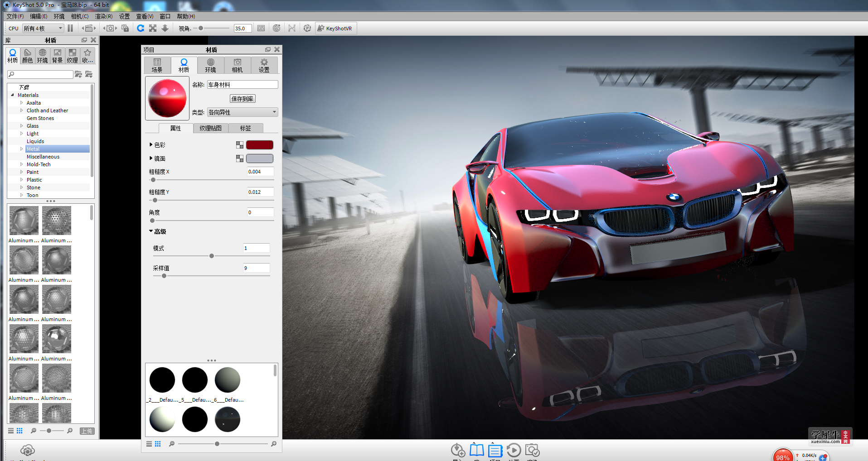Switch project panel to Environment tab
The height and width of the screenshot is (461, 868).
(210, 65)
